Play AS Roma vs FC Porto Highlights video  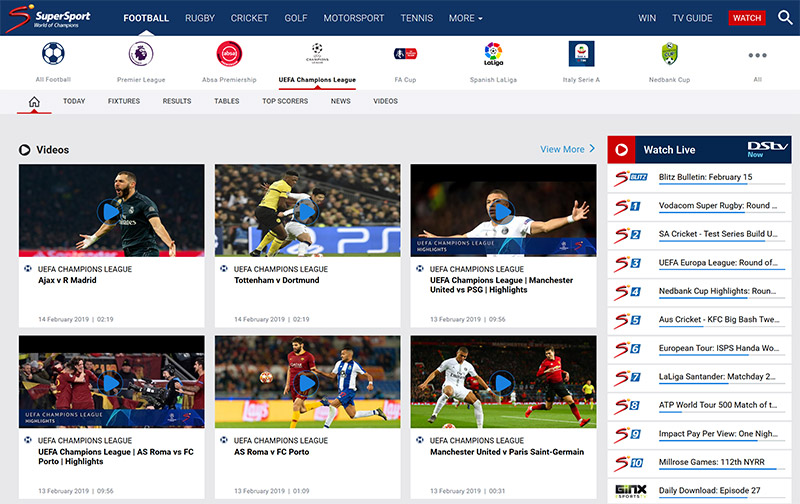[x=111, y=382]
